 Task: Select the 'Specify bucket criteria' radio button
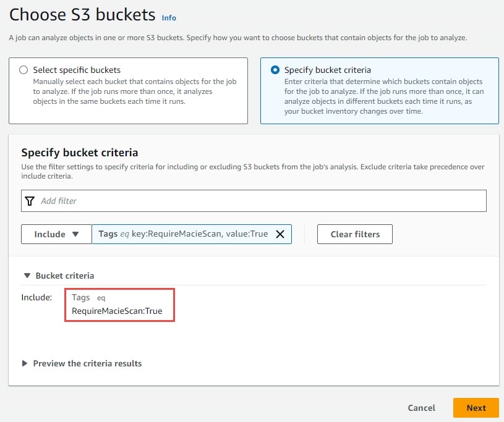click(275, 70)
